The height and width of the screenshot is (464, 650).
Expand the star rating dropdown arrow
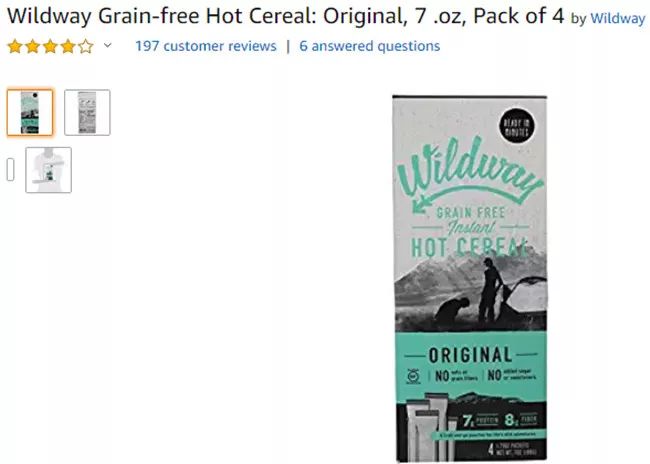(108, 46)
